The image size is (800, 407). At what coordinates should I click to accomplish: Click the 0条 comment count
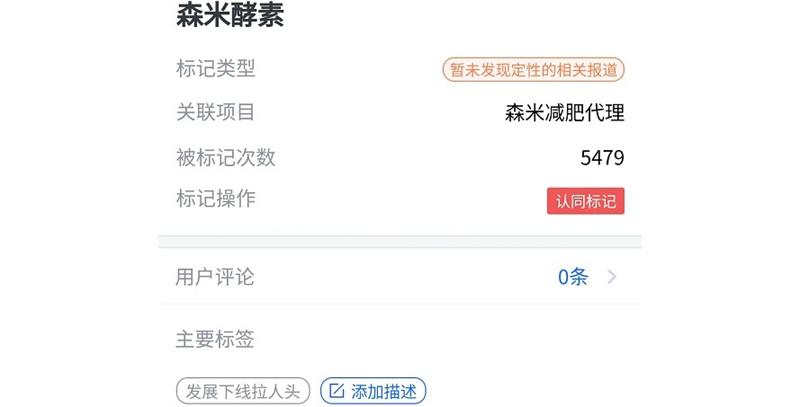573,277
